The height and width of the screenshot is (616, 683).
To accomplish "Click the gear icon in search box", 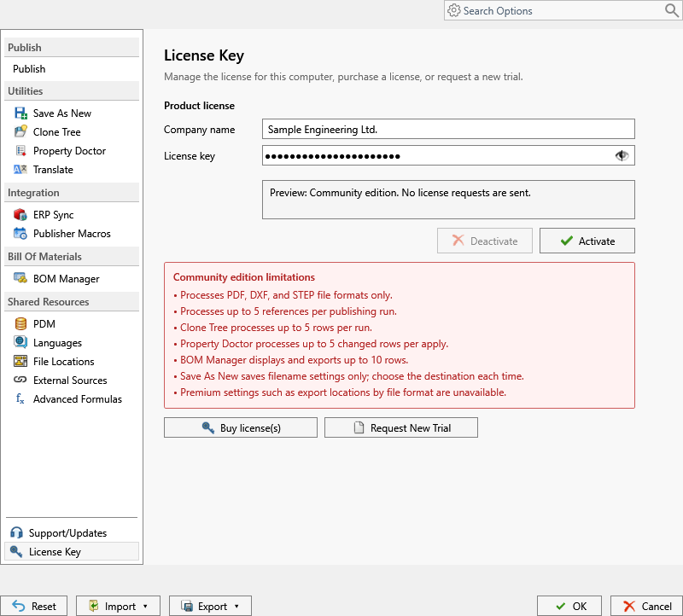I will point(454,10).
